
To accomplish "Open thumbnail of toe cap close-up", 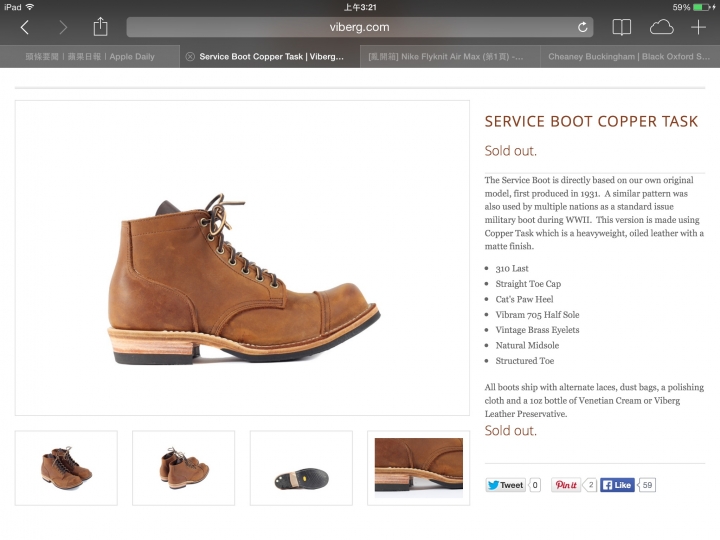I will [x=418, y=468].
